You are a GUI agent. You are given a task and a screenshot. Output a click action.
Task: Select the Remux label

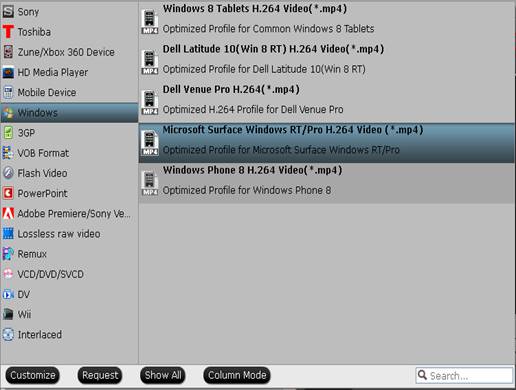(32, 254)
